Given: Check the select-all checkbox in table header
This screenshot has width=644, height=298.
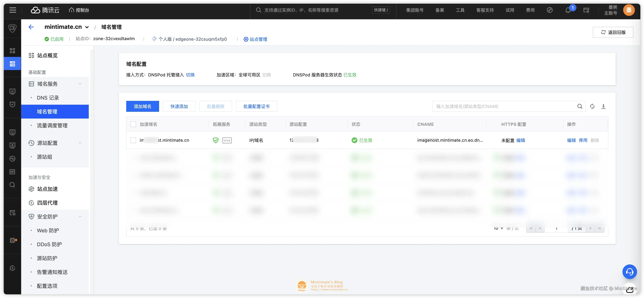Looking at the screenshot, I should [133, 124].
